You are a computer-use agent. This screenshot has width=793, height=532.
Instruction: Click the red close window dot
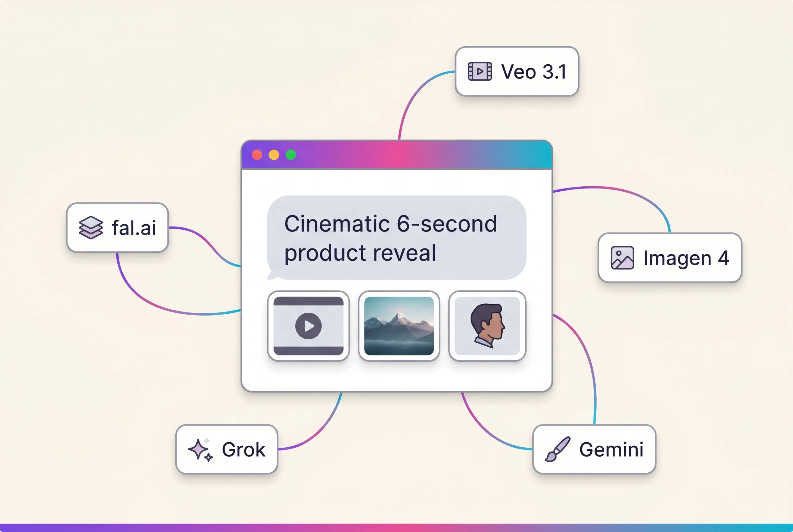[257, 155]
